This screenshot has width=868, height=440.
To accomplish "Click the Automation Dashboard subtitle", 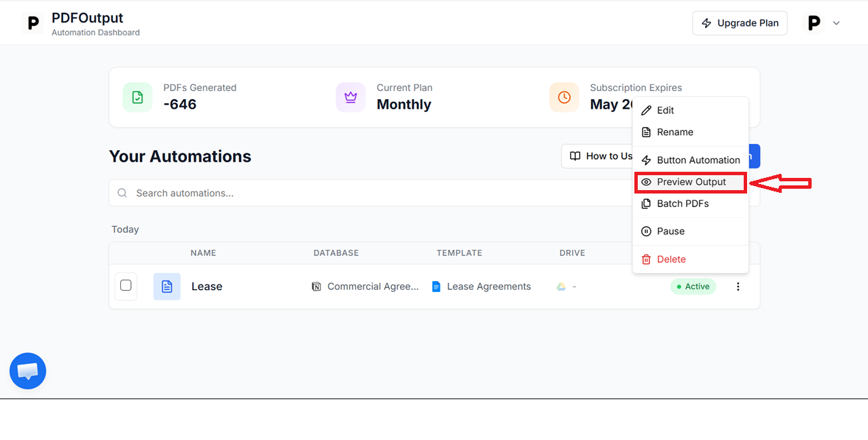I will pyautogui.click(x=96, y=33).
